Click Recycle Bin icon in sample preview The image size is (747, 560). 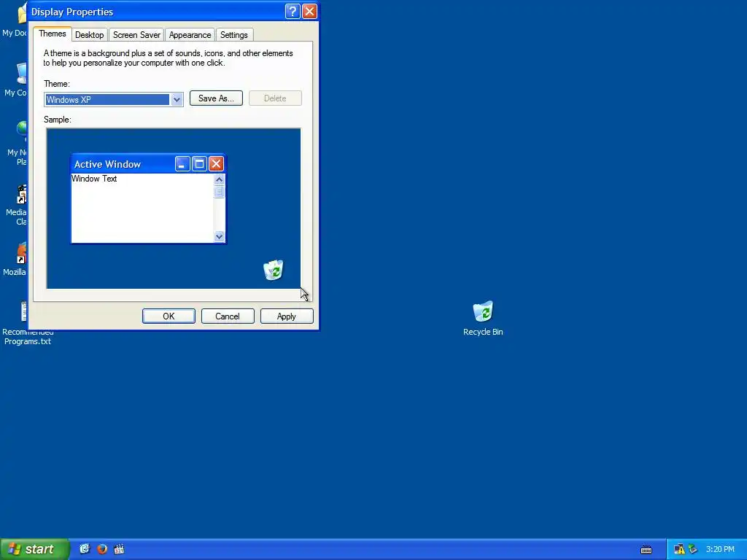coord(274,270)
